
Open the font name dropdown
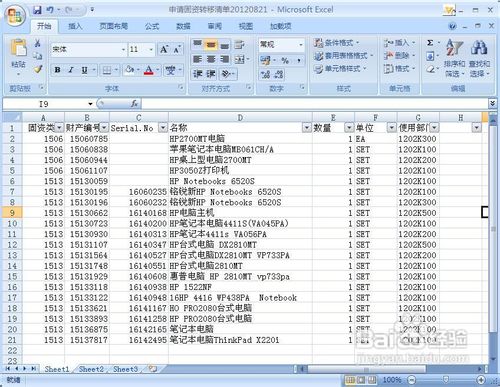123,50
